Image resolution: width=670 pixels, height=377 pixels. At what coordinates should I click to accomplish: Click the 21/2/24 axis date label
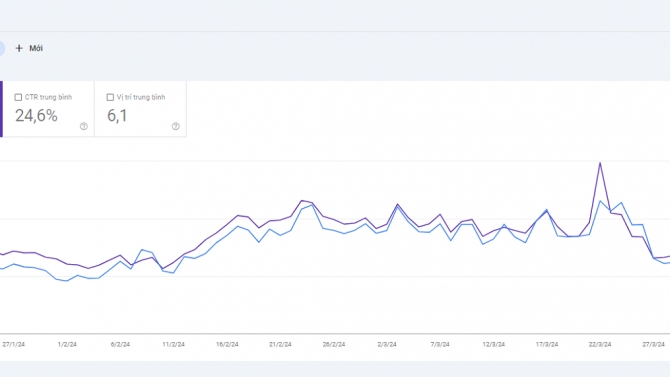[280, 345]
